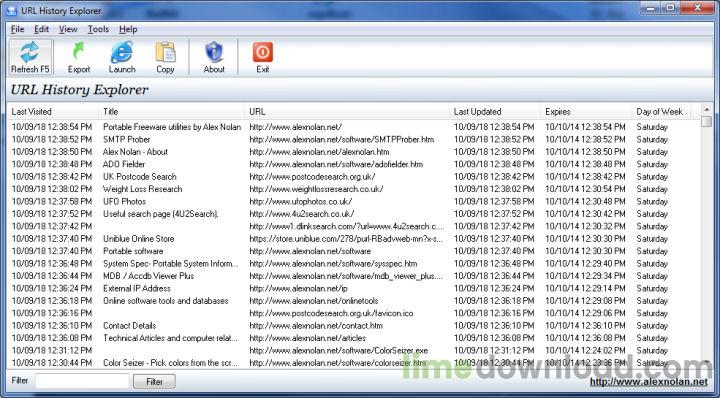
Task: Click the www1.dlinksearch.com URL cell
Action: pos(347,226)
